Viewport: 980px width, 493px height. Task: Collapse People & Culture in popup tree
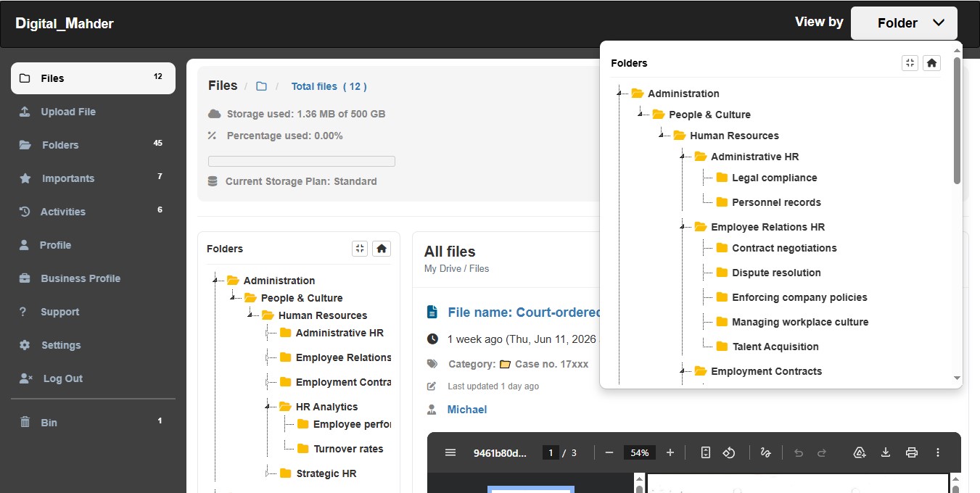point(641,115)
